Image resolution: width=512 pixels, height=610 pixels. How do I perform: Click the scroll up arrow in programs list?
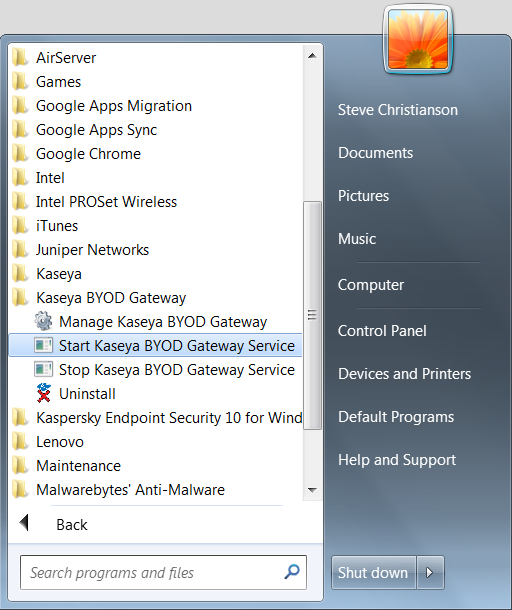[312, 56]
